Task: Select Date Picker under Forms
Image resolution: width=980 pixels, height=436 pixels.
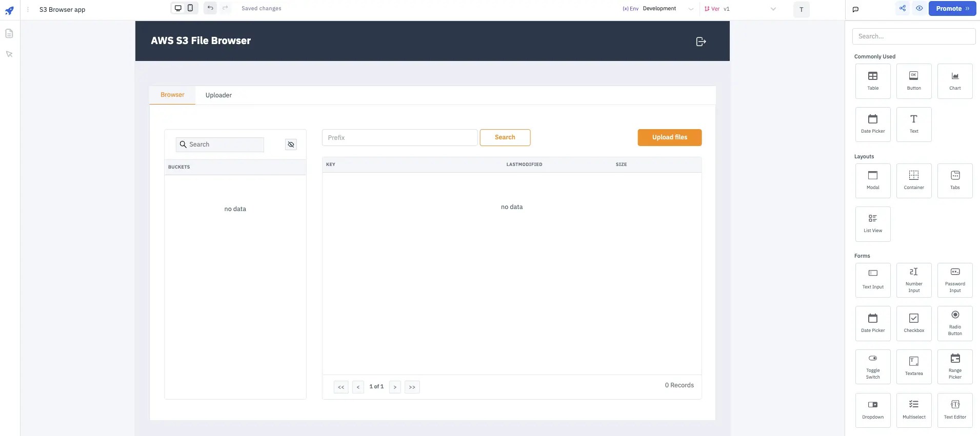Action: pos(873,323)
